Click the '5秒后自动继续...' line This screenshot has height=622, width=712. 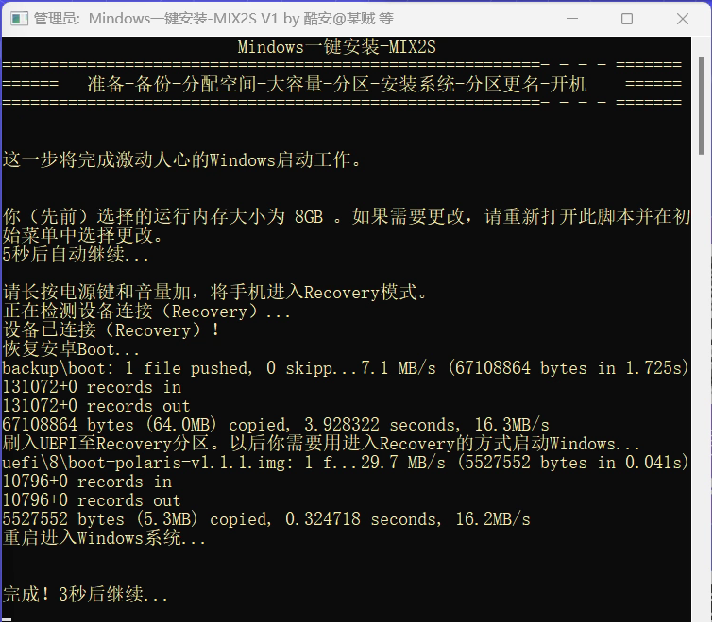click(90, 255)
